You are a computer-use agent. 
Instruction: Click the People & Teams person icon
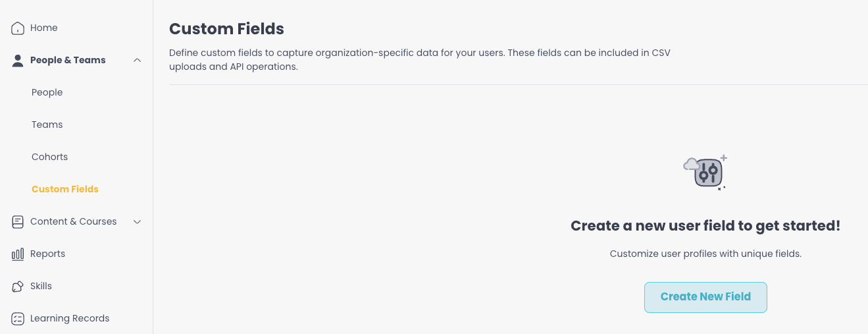click(18, 61)
